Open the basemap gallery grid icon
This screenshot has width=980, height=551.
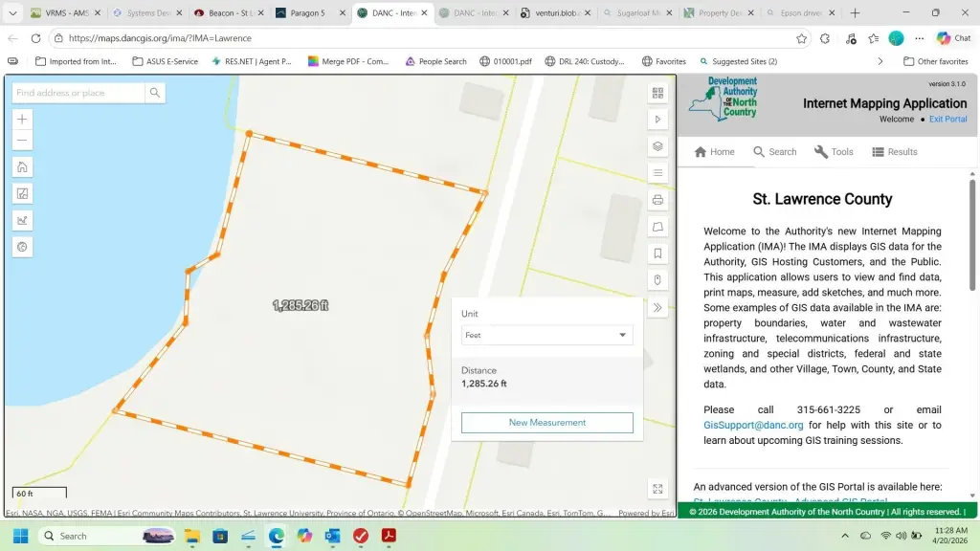pos(657,93)
